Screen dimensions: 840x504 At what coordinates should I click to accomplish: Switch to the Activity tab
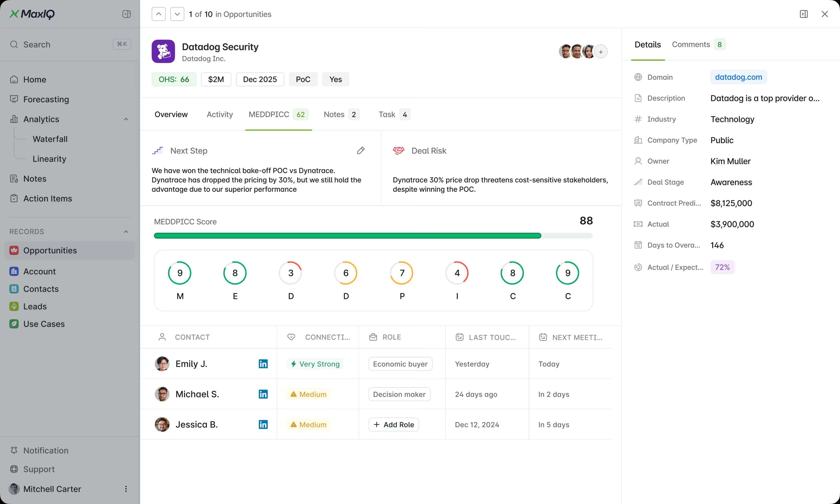pos(219,114)
